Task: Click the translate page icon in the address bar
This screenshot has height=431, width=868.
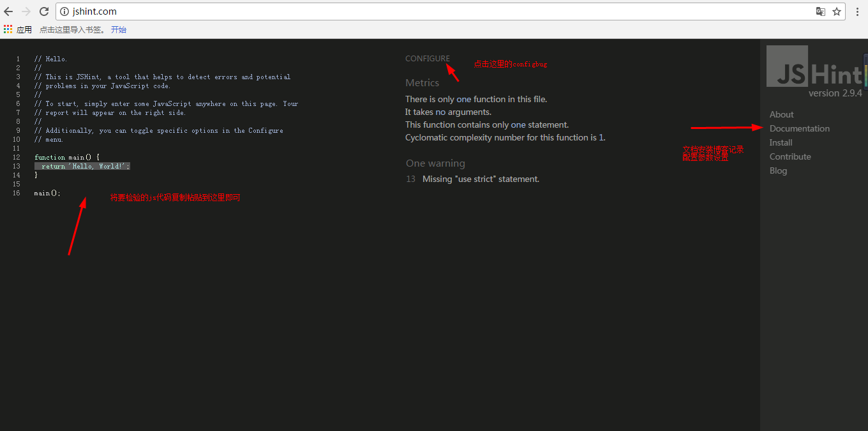Action: click(x=821, y=11)
